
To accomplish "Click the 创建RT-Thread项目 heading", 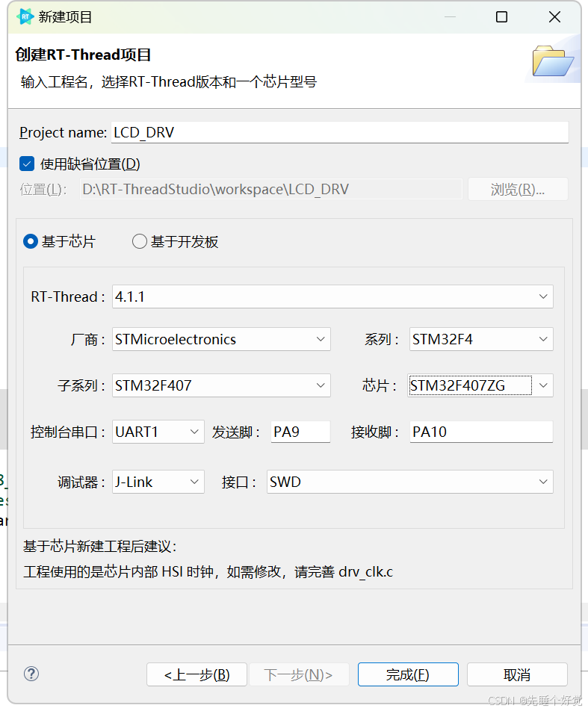I will tap(83, 55).
